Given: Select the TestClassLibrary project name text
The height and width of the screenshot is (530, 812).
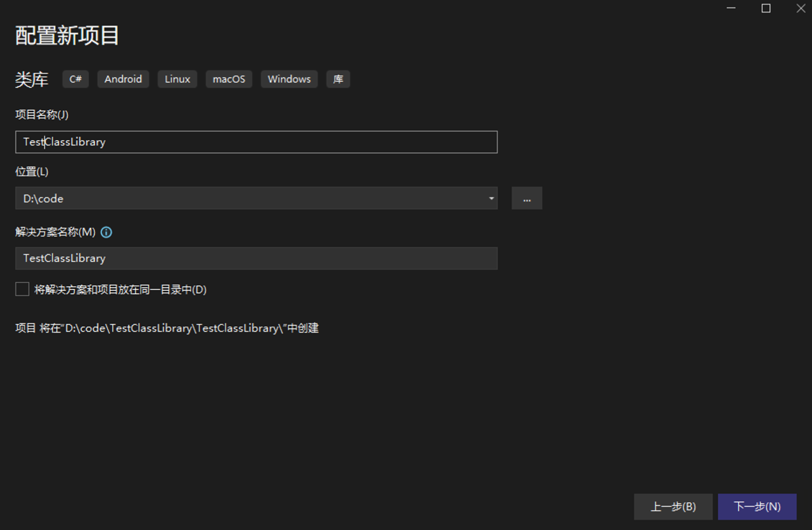Looking at the screenshot, I should coord(64,142).
